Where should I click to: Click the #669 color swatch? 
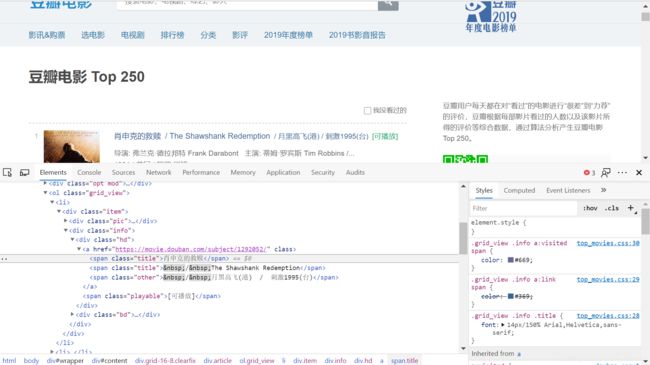[511, 260]
